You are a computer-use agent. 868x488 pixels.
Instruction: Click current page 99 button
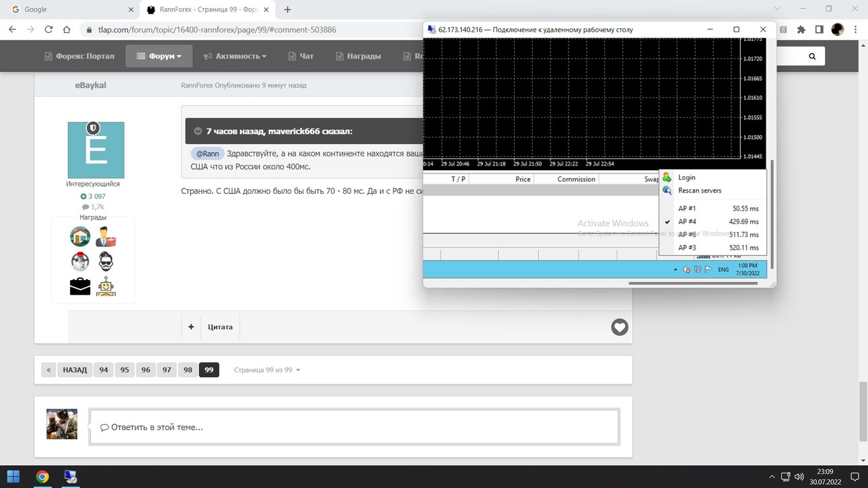(209, 370)
